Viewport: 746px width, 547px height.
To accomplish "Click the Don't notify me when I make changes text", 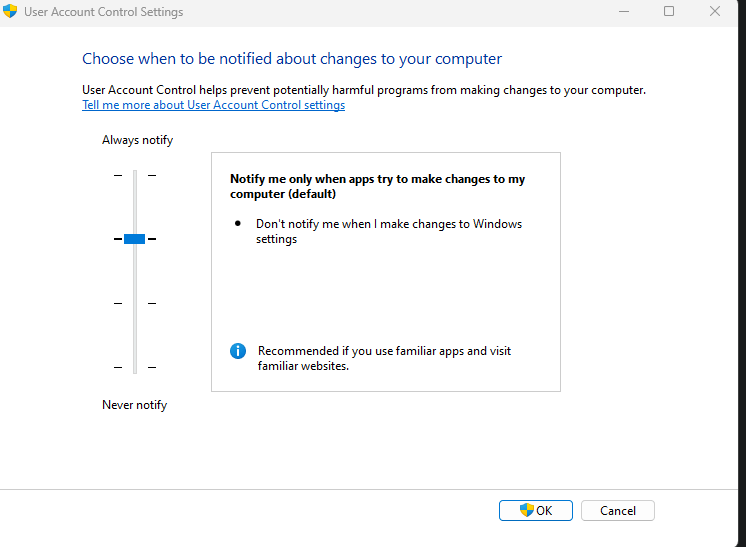I will click(389, 231).
